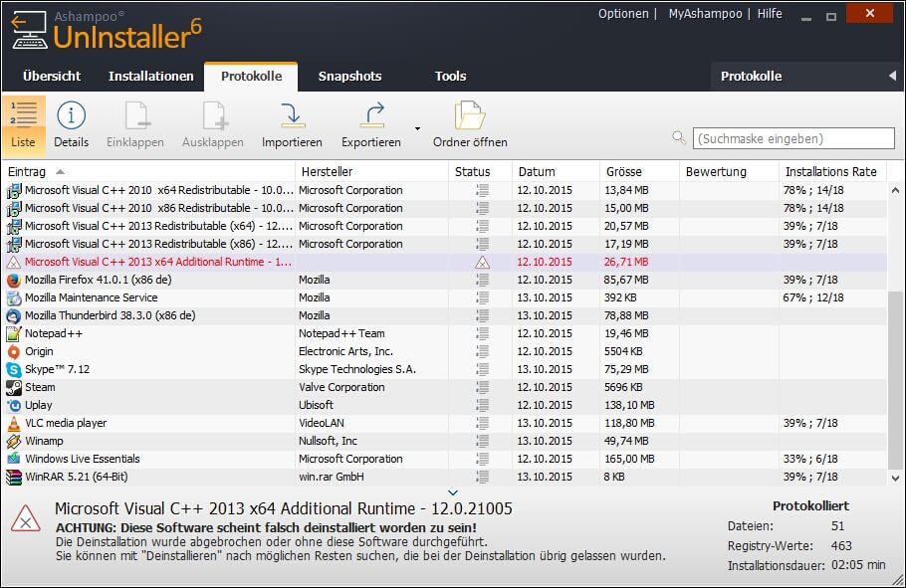Click the Origin icon

click(x=14, y=352)
